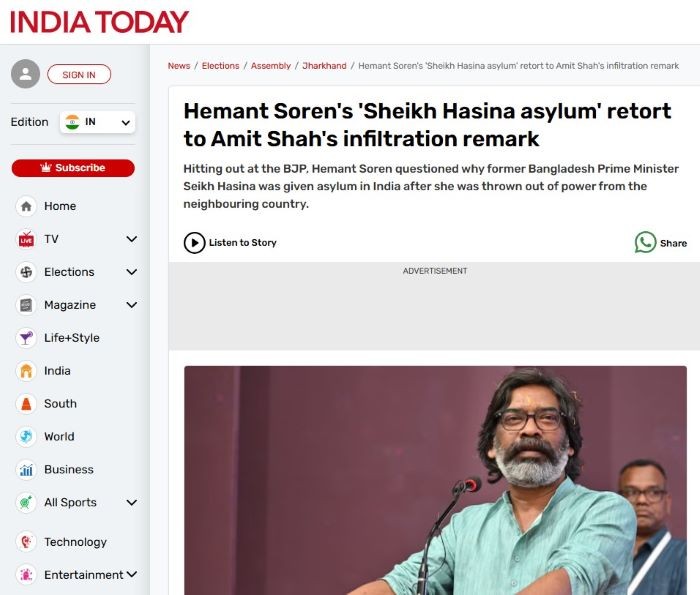Click the Business chart icon
Viewport: 700px width, 595px height.
26,470
